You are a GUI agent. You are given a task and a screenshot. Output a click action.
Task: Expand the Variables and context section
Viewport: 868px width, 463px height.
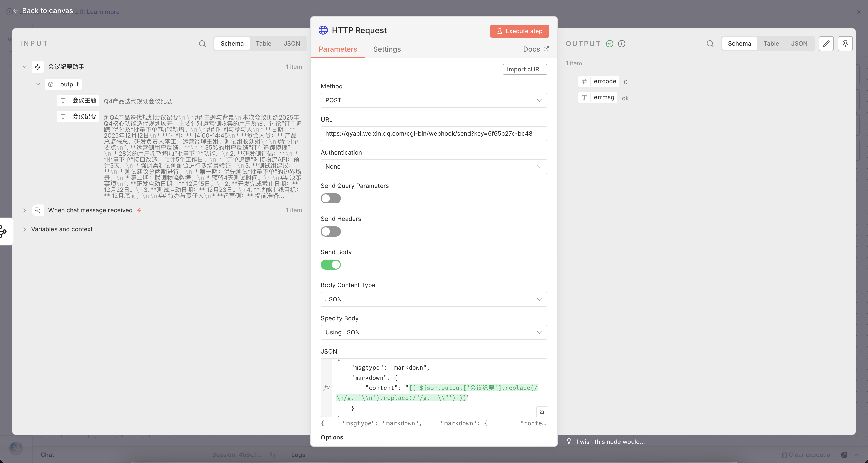tap(25, 229)
